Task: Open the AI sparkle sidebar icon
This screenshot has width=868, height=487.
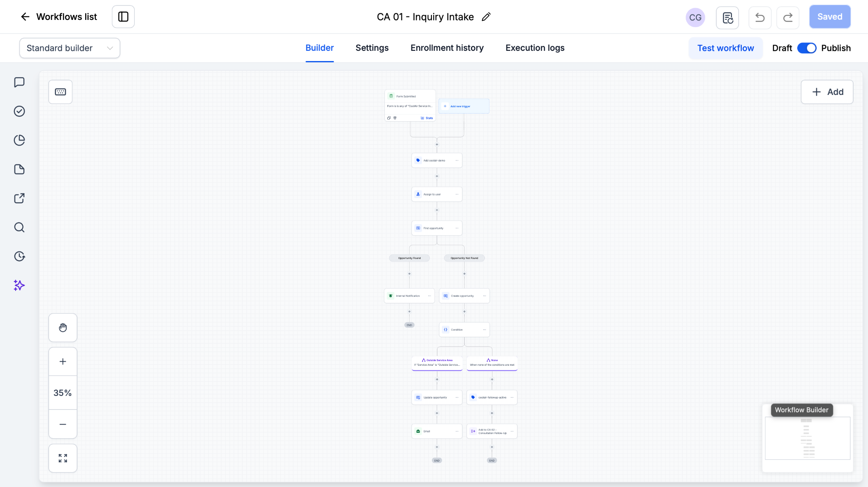Action: tap(19, 285)
